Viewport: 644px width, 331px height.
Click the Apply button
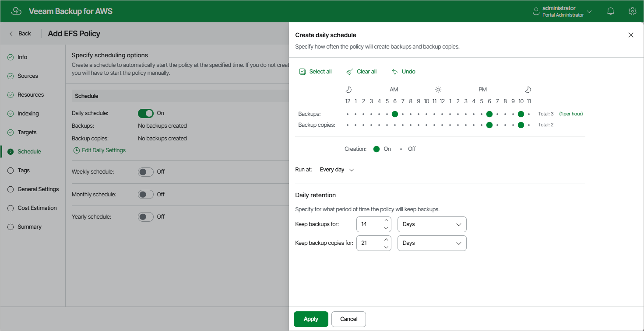pyautogui.click(x=311, y=319)
